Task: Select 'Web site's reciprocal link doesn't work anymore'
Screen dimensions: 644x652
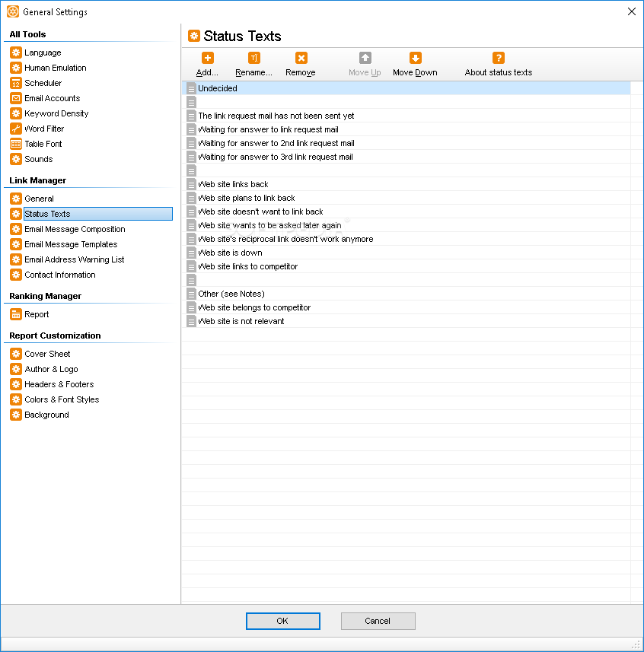Action: 406,239
